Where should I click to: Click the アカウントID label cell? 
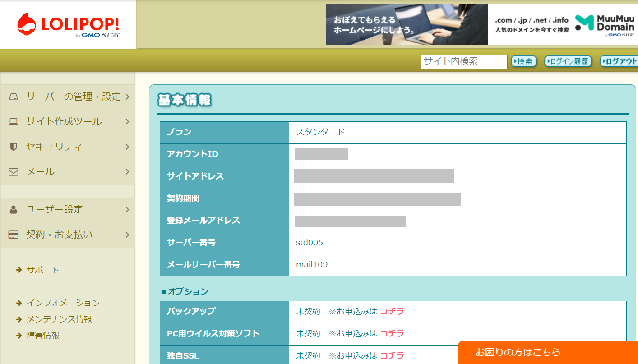[x=224, y=154]
